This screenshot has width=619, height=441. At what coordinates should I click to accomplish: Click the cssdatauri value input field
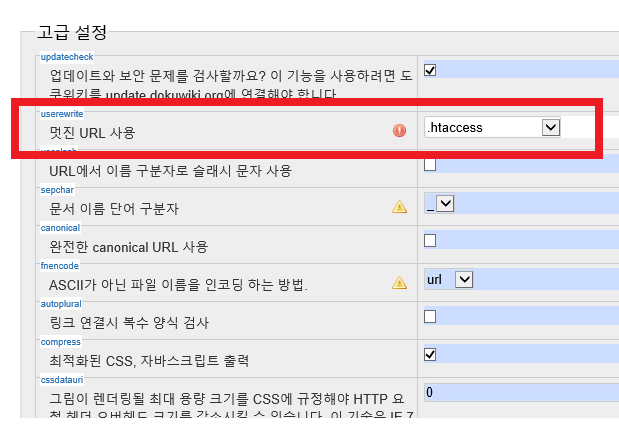coord(521,392)
